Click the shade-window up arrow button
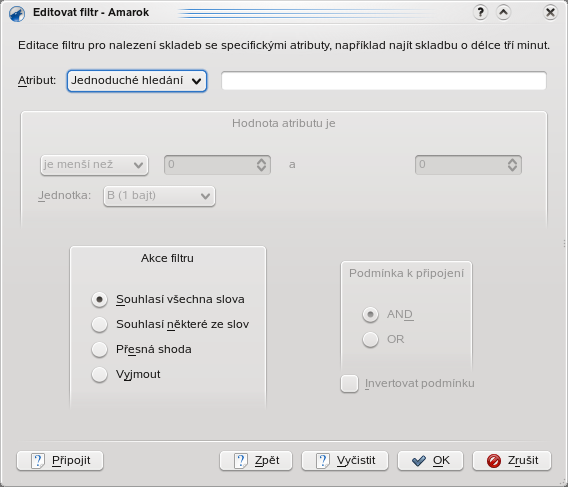The width and height of the screenshot is (568, 487). click(503, 13)
